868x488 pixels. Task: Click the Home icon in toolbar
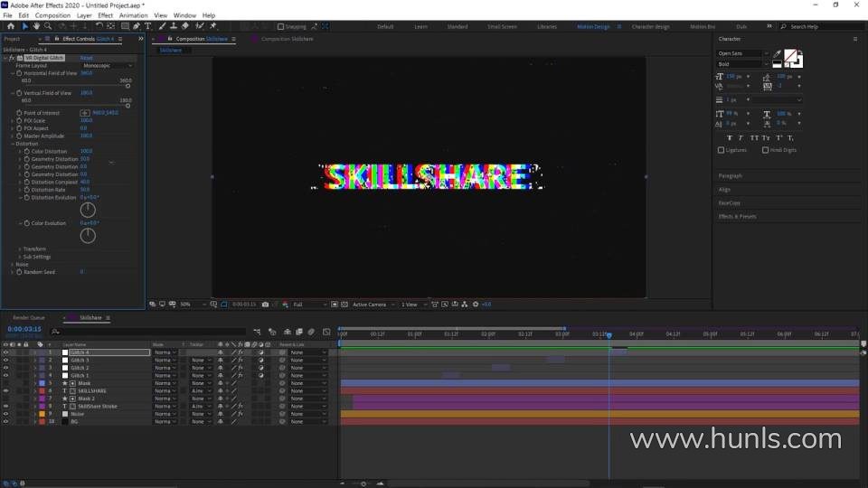tap(11, 26)
